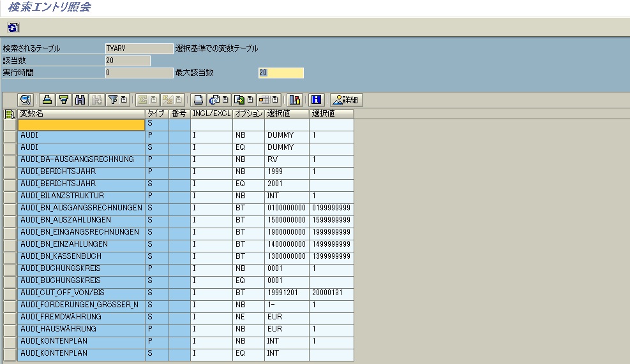
Task: Expand the dropdown next to the layout icon
Action: (x=275, y=99)
